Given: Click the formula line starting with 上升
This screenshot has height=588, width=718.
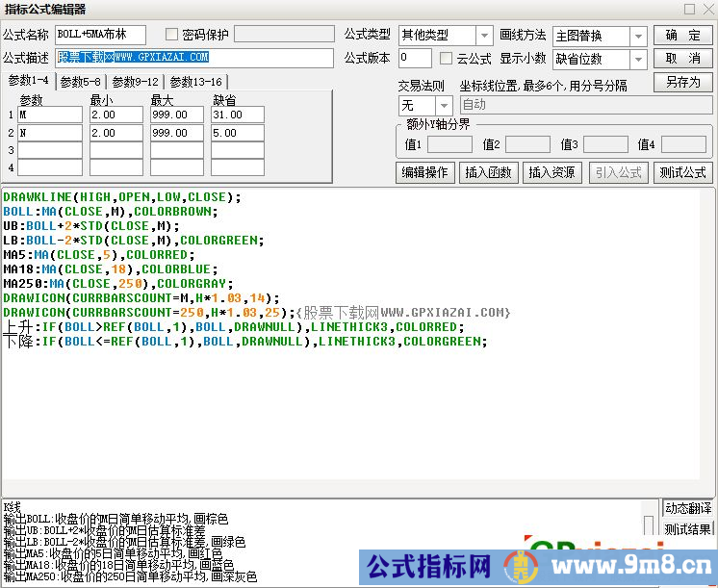Looking at the screenshot, I should click(234, 327).
